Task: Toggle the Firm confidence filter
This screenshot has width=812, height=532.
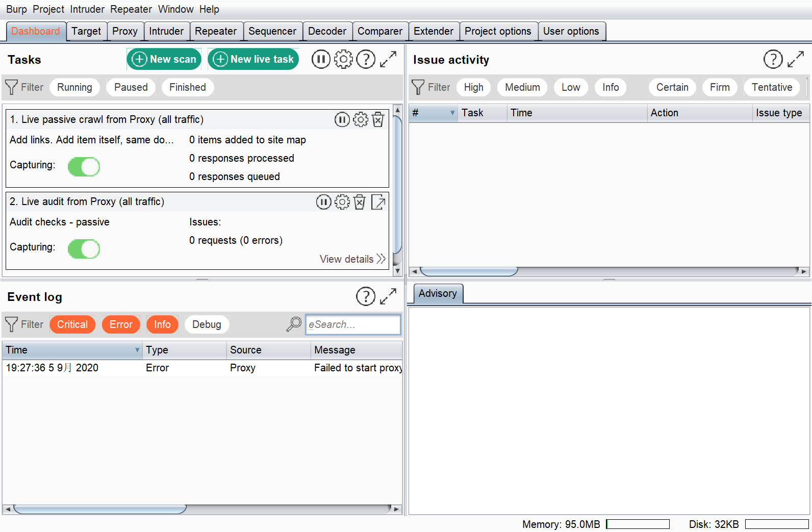Action: tap(720, 87)
